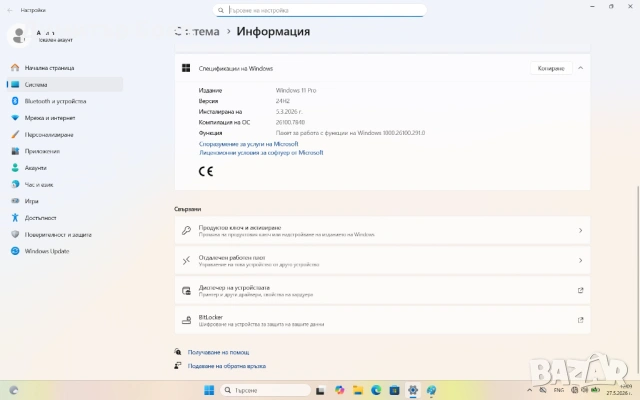Open Персонализиране settings
This screenshot has height=400, width=640.
point(64,135)
